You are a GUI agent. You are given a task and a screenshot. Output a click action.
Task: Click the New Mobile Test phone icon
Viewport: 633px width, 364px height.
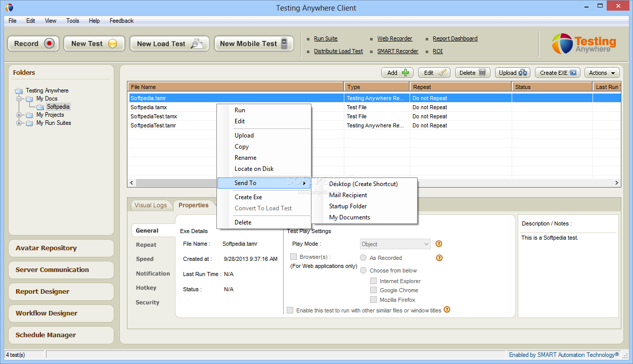pyautogui.click(x=284, y=43)
